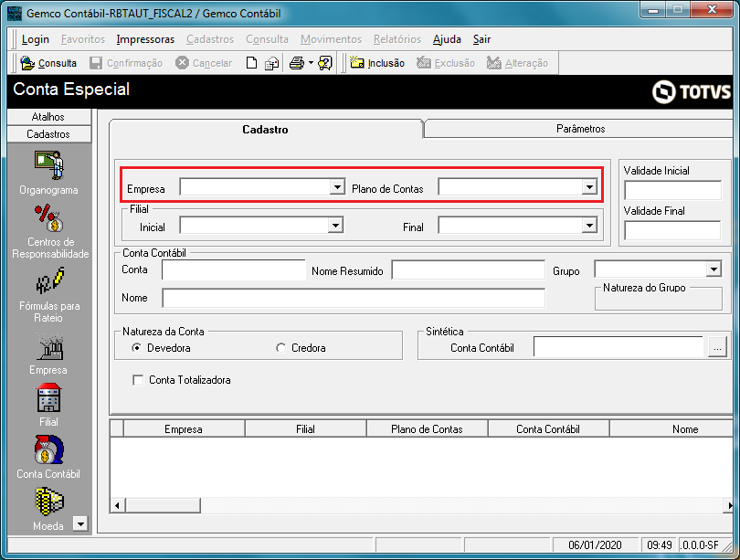Click the Nome Resumido field
Viewport: 740px width, 560px height.
[468, 270]
